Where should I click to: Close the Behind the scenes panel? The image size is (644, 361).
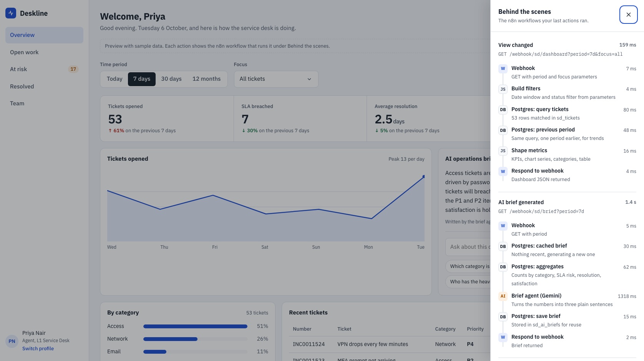(x=629, y=15)
